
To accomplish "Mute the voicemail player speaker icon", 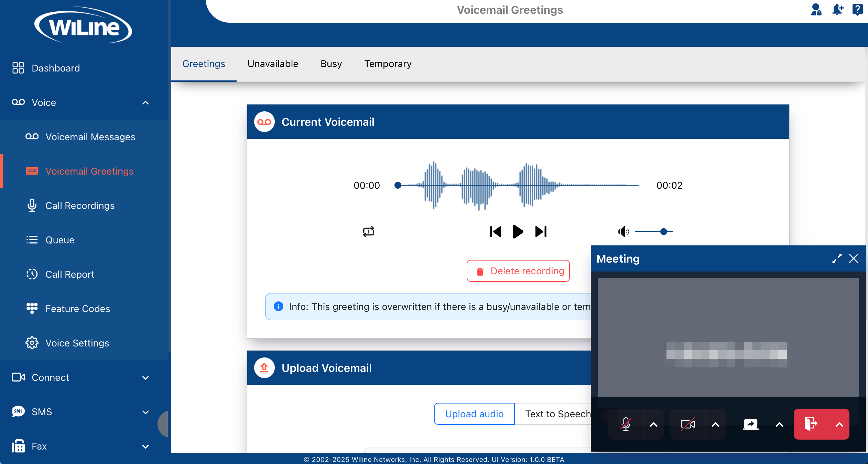I will [623, 232].
